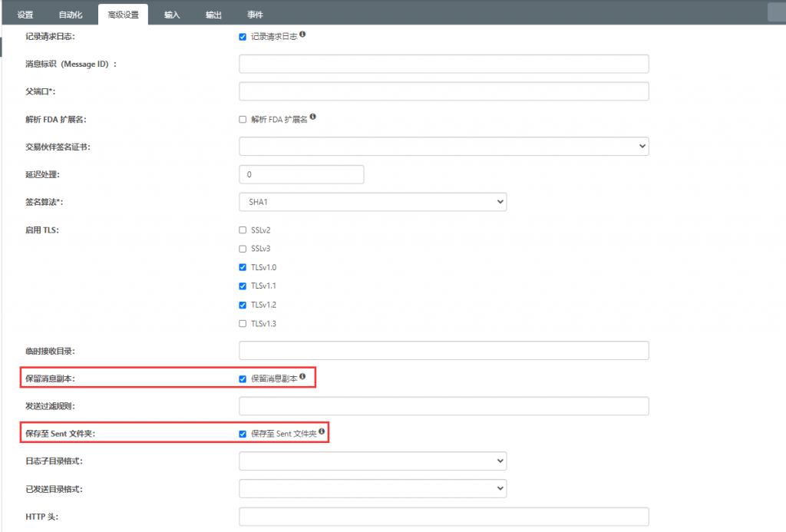Open the 输入 tab
786x532 pixels.
pos(171,15)
